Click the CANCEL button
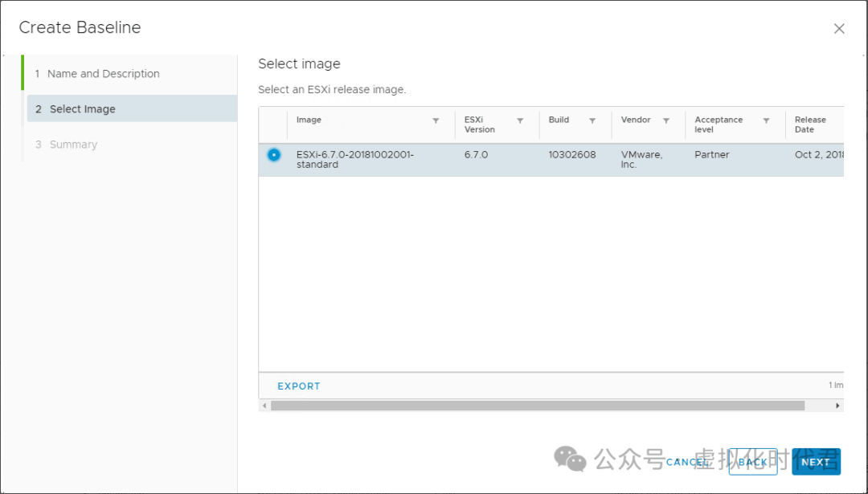Screen dimensions: 868x494 coord(687,462)
